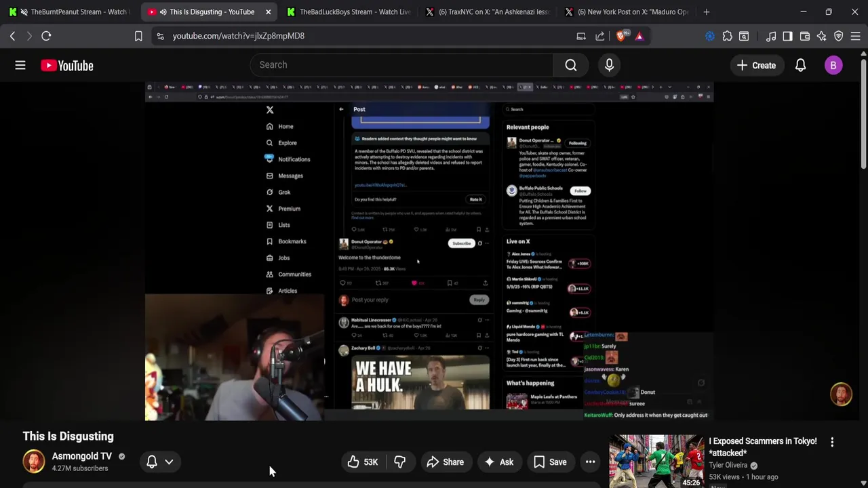
Task: Click the YouTube search field
Action: [x=401, y=65]
